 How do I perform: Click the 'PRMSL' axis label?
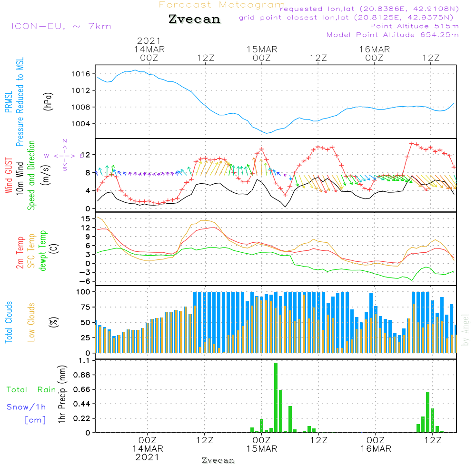(x=9, y=102)
